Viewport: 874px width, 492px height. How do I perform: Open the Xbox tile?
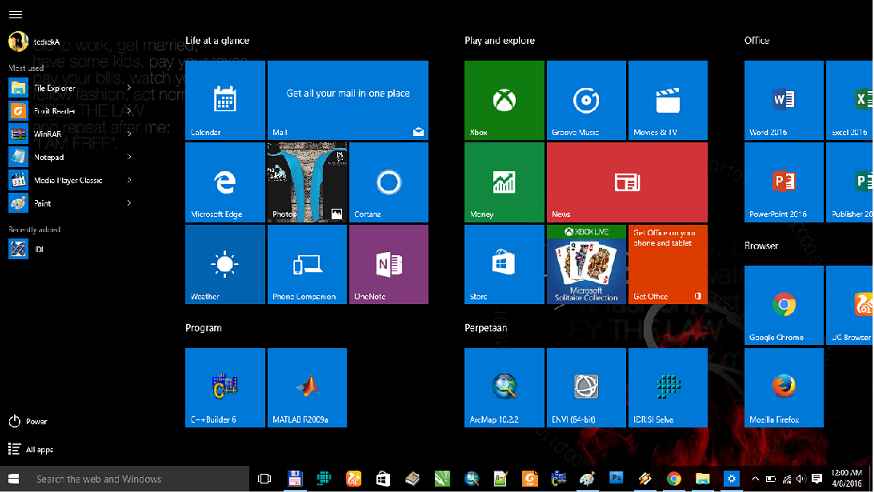[504, 100]
